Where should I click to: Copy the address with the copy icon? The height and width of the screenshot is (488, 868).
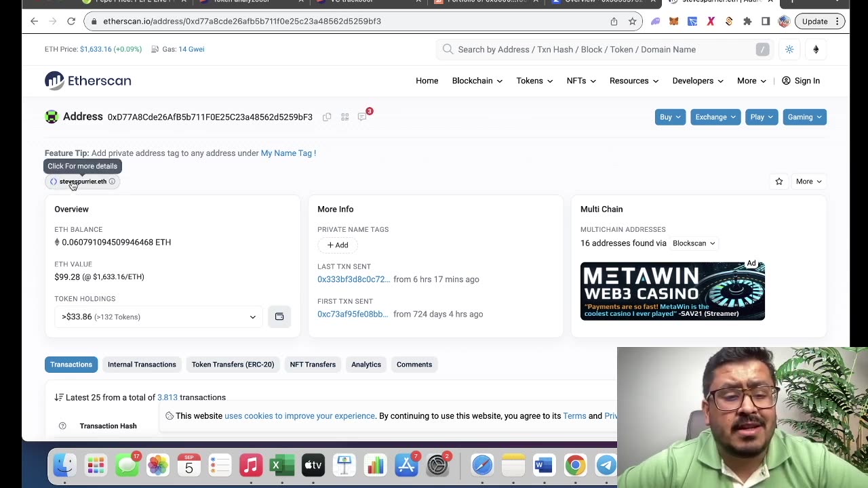pyautogui.click(x=327, y=117)
